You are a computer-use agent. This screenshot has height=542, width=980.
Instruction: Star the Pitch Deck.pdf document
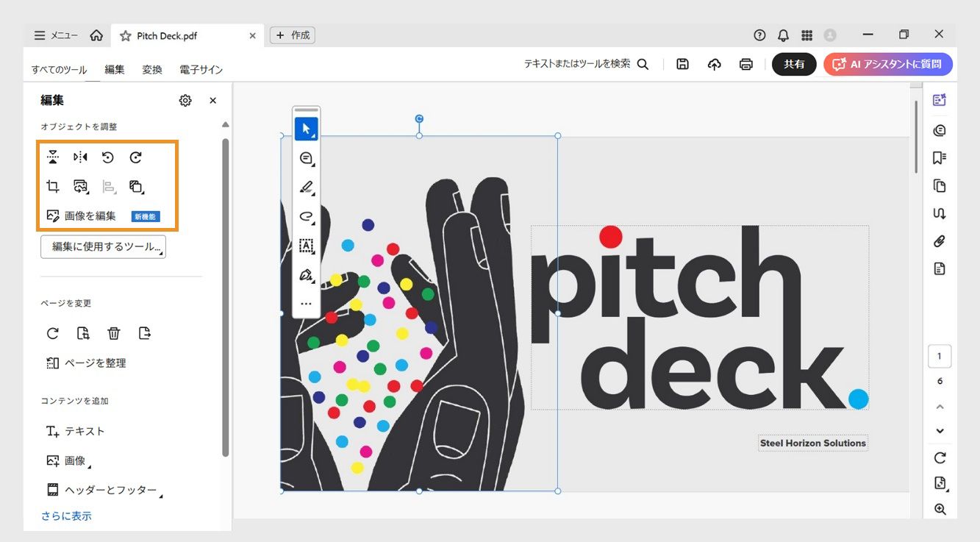(x=126, y=36)
